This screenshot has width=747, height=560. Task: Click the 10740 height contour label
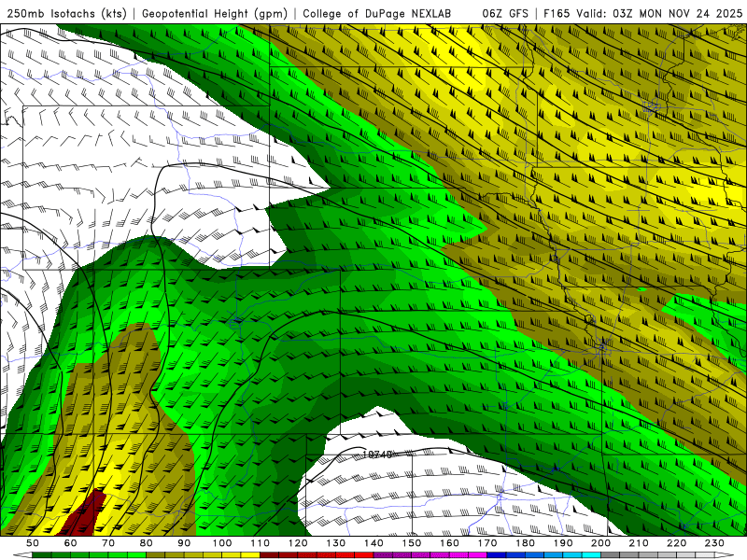(x=377, y=455)
